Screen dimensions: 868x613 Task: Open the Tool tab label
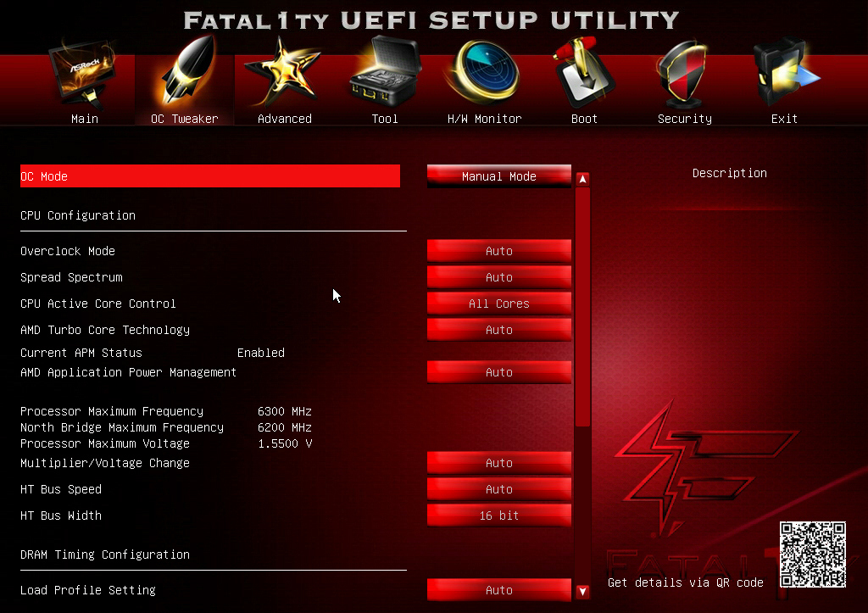click(385, 119)
